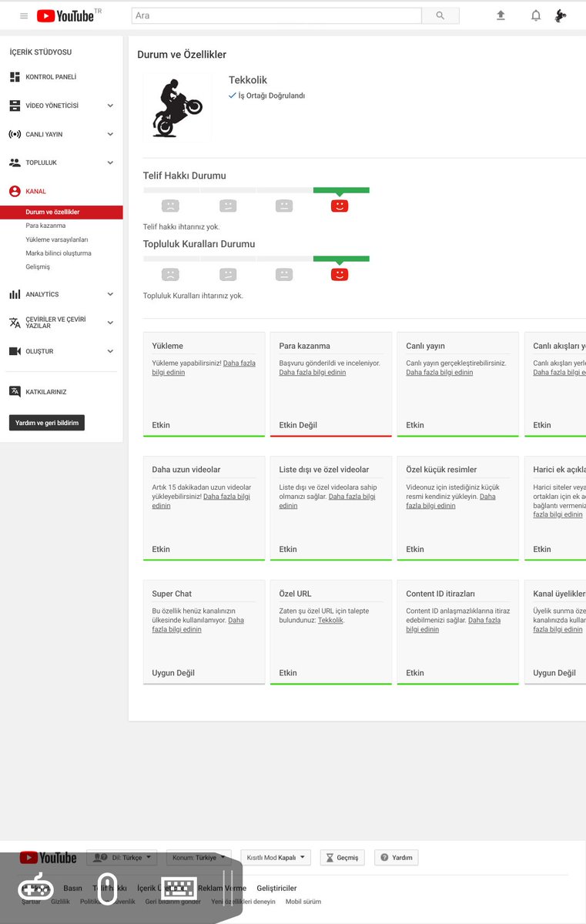Click the Kontrol Paneli dashboard icon
The image size is (586, 924).
point(15,77)
